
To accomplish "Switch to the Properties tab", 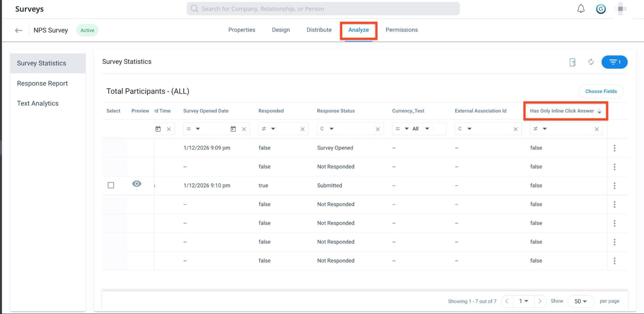I will (x=242, y=30).
